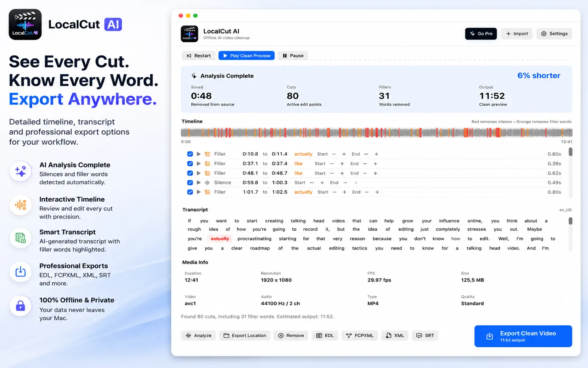Click the "procrastinating" word in transcript
This screenshot has height=368, width=588.
(x=254, y=239)
